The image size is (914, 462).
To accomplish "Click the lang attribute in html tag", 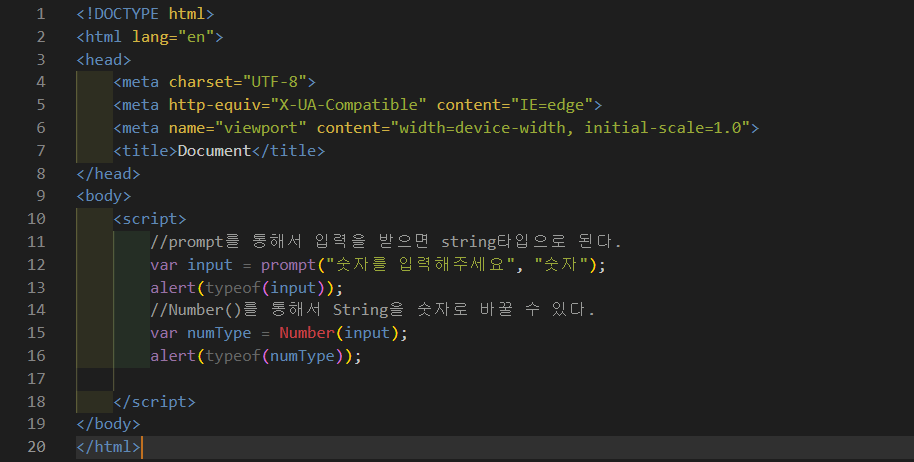I will (150, 37).
